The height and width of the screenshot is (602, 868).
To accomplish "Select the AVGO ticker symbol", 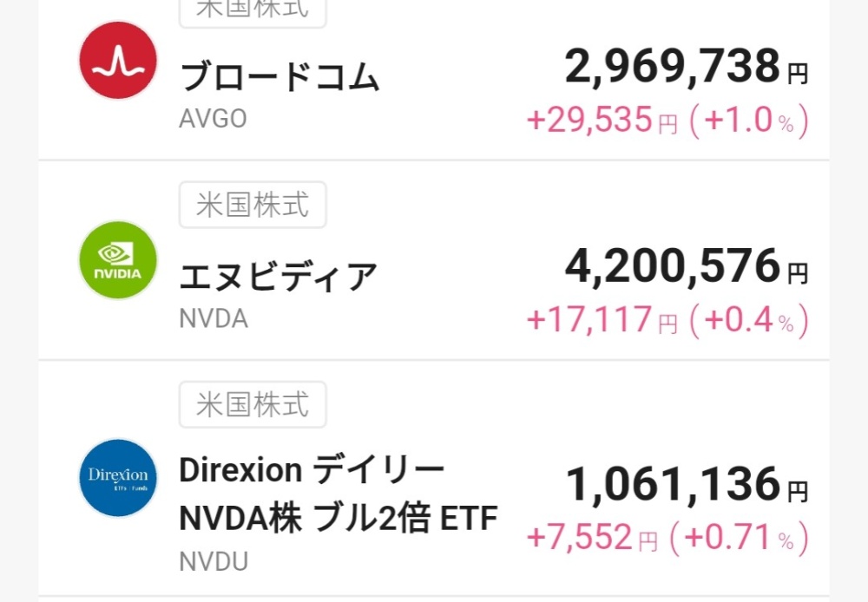I will click(x=214, y=119).
